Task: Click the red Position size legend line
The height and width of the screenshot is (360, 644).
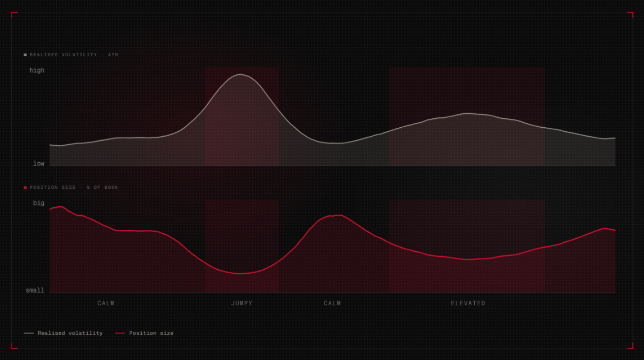Action: click(x=120, y=333)
